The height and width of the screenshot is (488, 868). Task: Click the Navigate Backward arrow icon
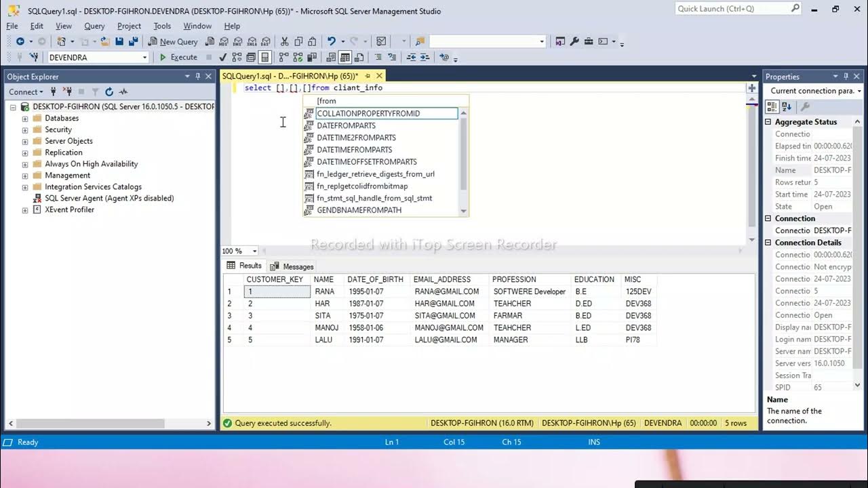pyautogui.click(x=20, y=41)
